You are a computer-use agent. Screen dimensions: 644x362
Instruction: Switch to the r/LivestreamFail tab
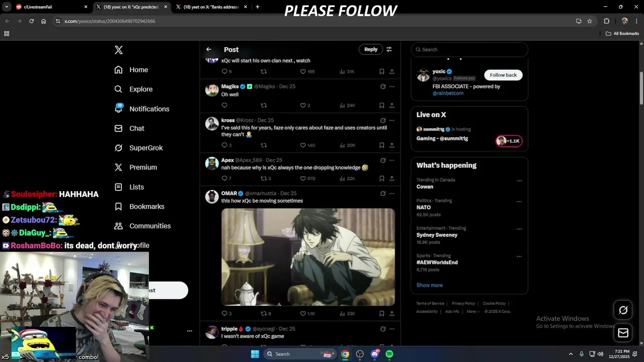(50, 7)
